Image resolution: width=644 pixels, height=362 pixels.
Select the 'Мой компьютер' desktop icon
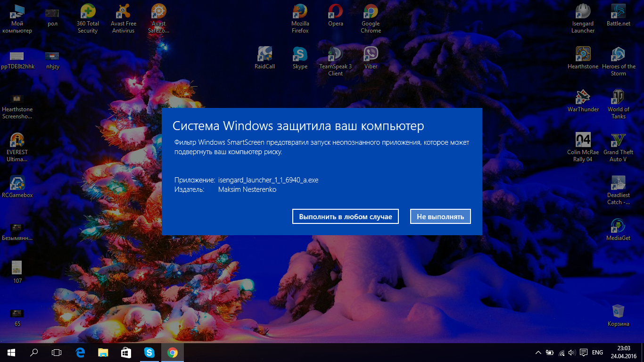pyautogui.click(x=17, y=18)
